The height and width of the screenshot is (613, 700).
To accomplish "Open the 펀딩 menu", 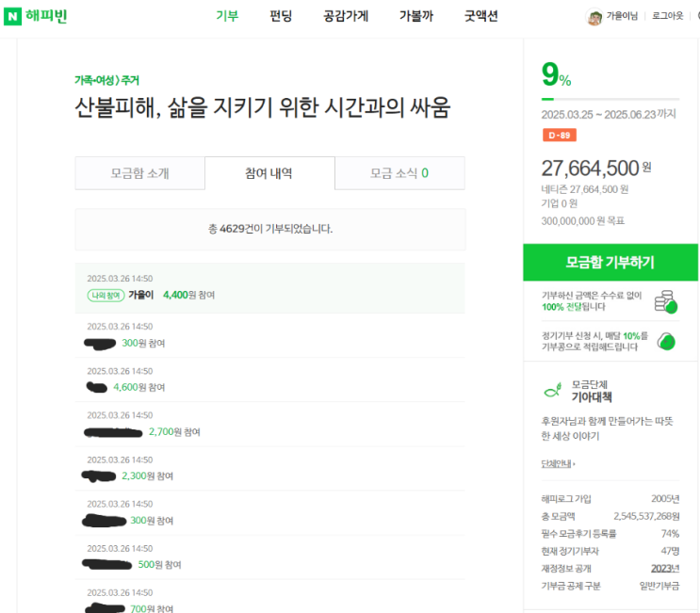I will pos(281,16).
